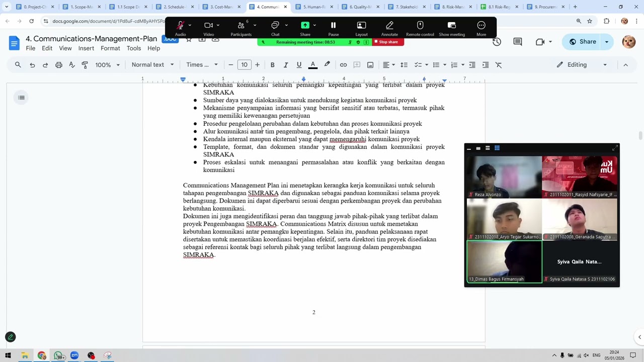This screenshot has height=362, width=644.
Task: Open the document version history
Action: point(497,42)
